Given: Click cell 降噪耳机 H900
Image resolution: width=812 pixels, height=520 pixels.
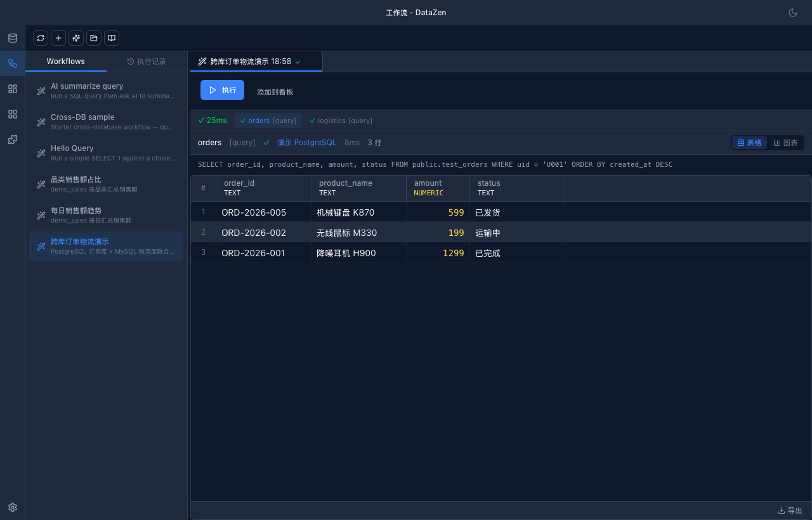Looking at the screenshot, I should tap(358, 253).
